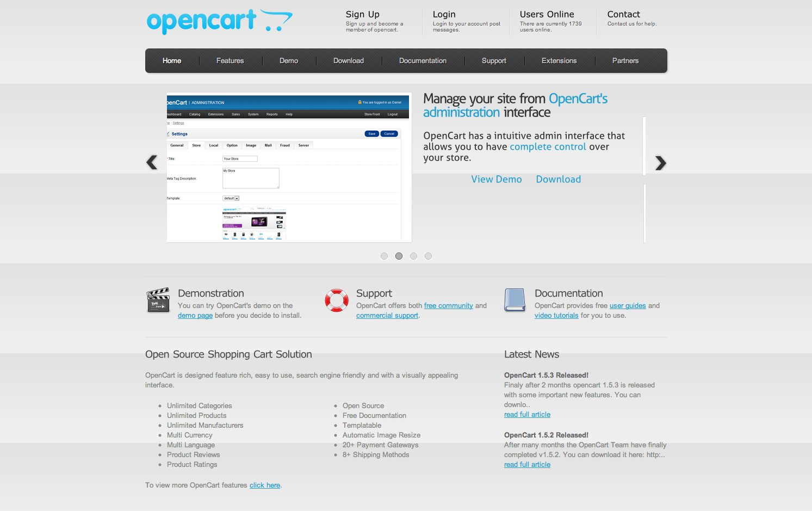Go to previous slide with left arrow
Screen dimensions: 812x511
pyautogui.click(x=152, y=162)
